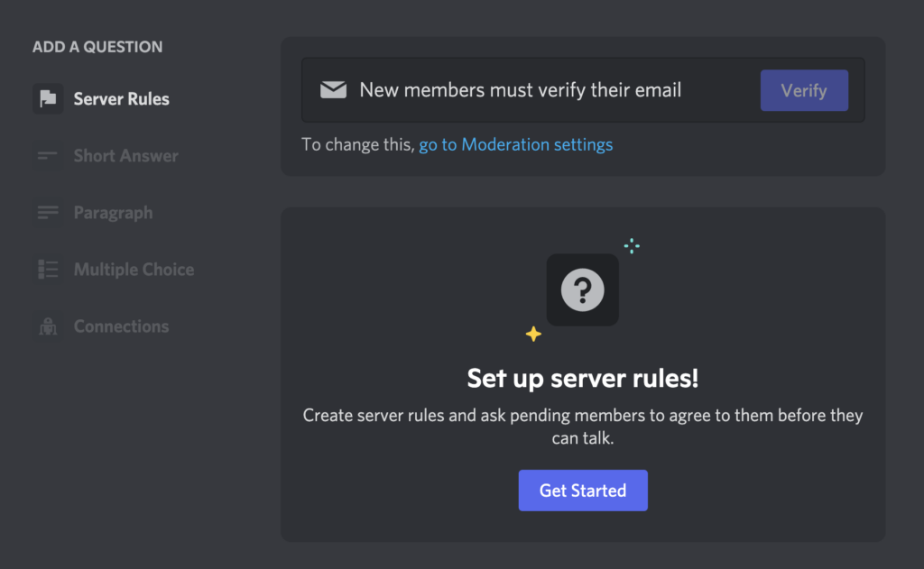This screenshot has height=569, width=924.
Task: Click the "ADD A QUESTION" heading
Action: (99, 46)
